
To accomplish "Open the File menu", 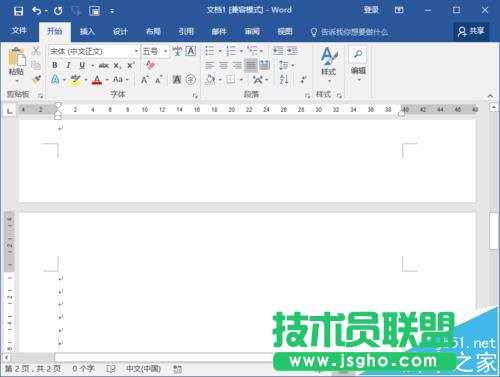I will click(19, 31).
